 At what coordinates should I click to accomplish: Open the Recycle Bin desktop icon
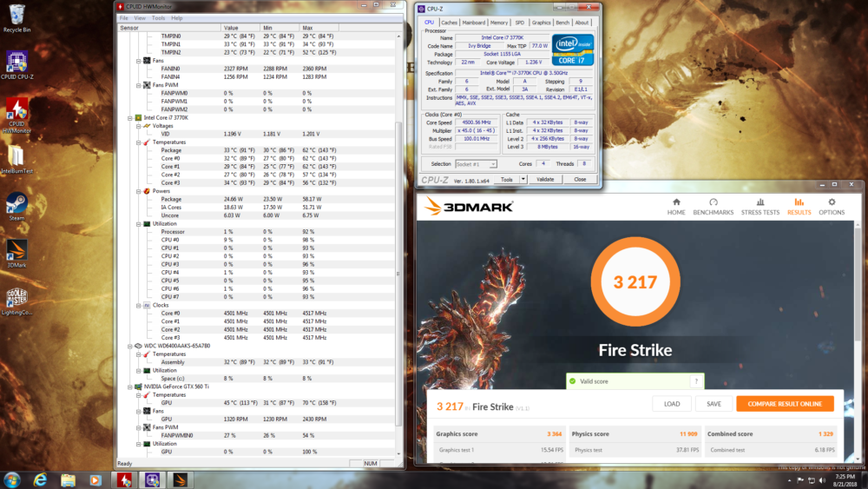click(17, 17)
